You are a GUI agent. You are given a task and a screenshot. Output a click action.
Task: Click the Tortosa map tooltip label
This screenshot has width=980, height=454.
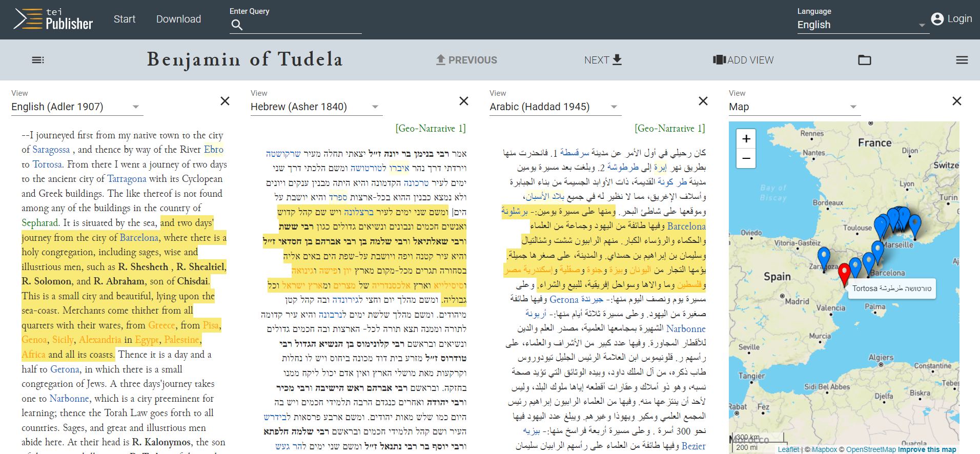pyautogui.click(x=892, y=288)
